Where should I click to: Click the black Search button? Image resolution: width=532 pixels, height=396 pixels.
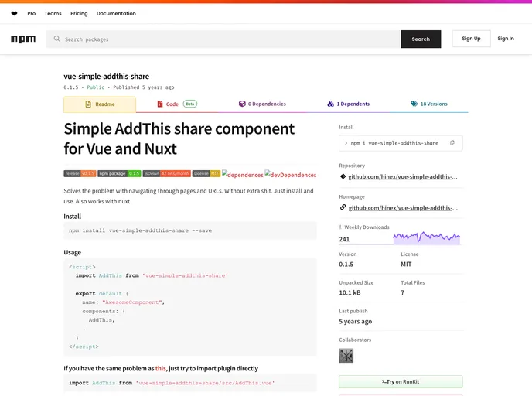pyautogui.click(x=421, y=39)
